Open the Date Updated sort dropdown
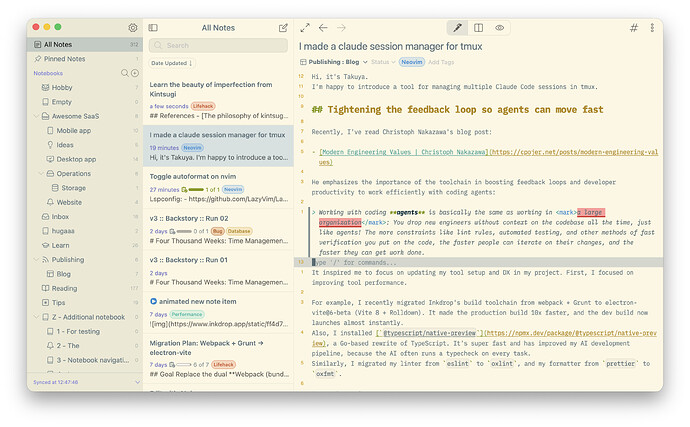Screen dimensions: 690x427 (172, 63)
